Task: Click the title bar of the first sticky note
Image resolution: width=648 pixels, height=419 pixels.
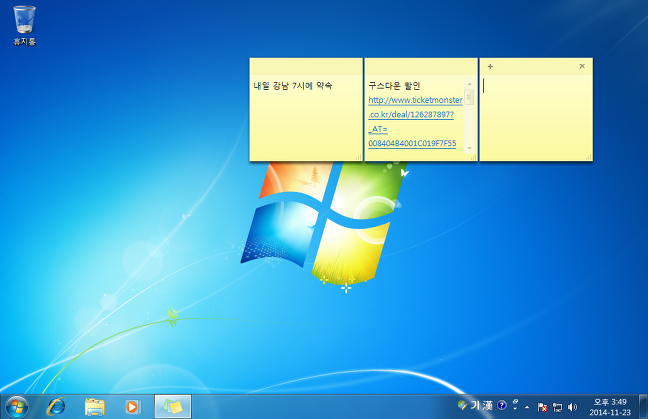Action: coord(306,66)
